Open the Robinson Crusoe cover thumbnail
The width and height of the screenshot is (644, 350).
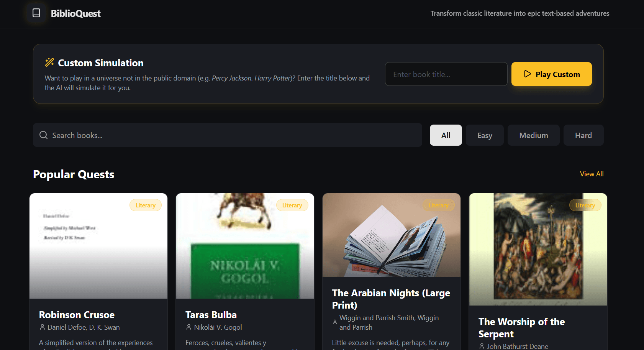tap(98, 246)
